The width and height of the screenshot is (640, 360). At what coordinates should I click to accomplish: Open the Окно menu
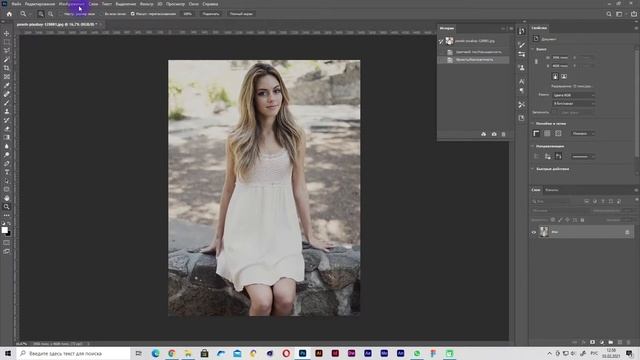(x=194, y=4)
